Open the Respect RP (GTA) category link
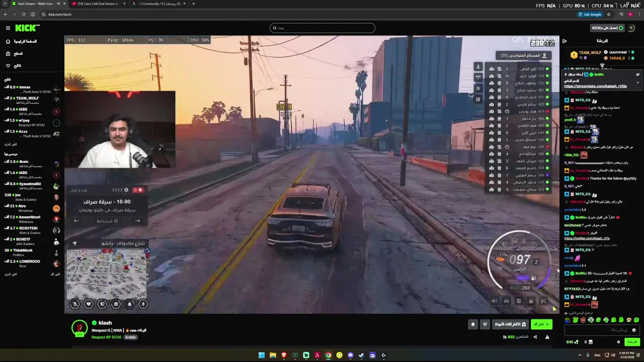The height and width of the screenshot is (362, 644). 107,337
